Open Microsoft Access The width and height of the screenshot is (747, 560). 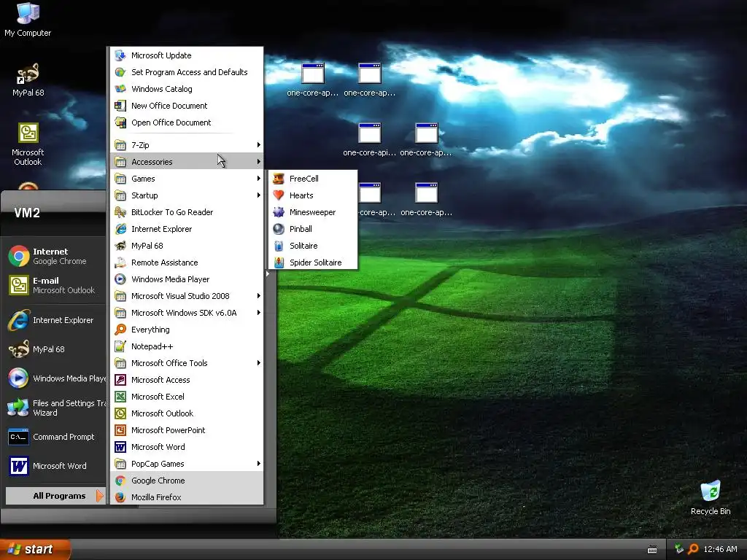coord(187,380)
